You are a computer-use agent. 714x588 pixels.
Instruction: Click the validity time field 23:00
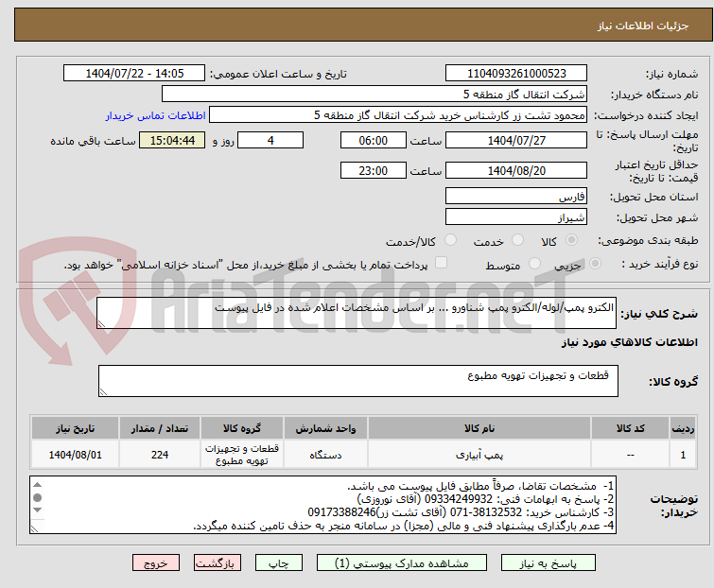(373, 171)
